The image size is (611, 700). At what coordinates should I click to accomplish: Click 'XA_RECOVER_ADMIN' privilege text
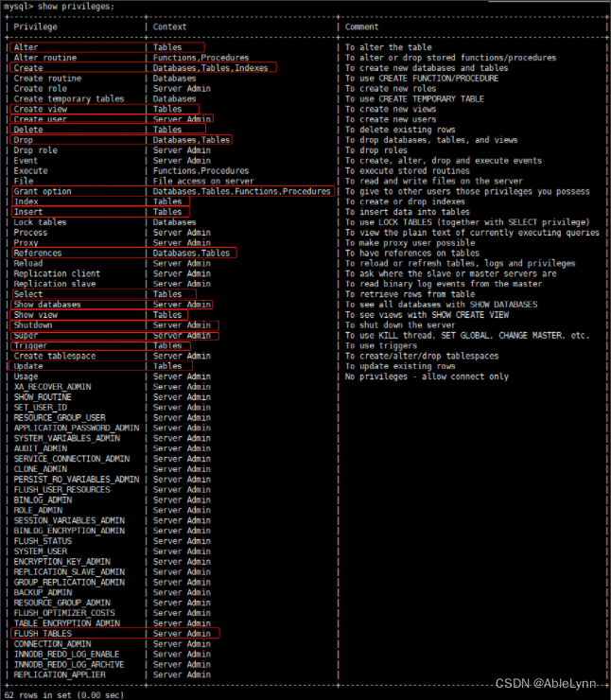52,387
